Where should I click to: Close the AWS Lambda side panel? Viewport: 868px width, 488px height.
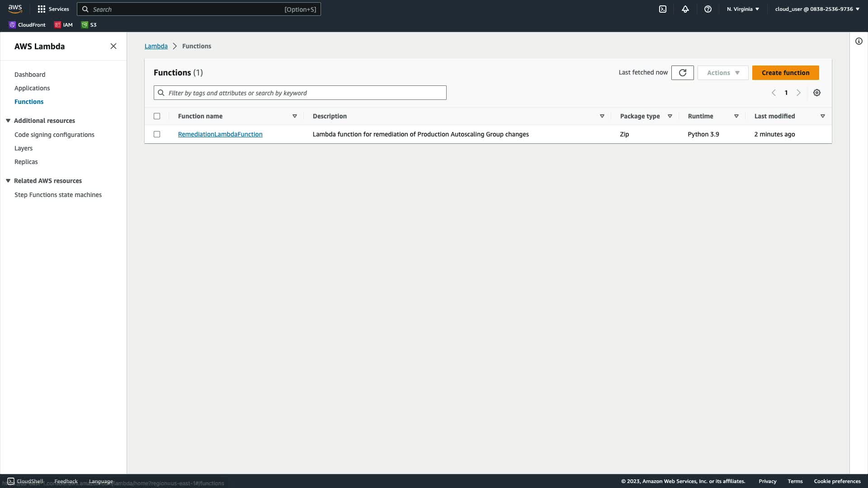click(113, 46)
